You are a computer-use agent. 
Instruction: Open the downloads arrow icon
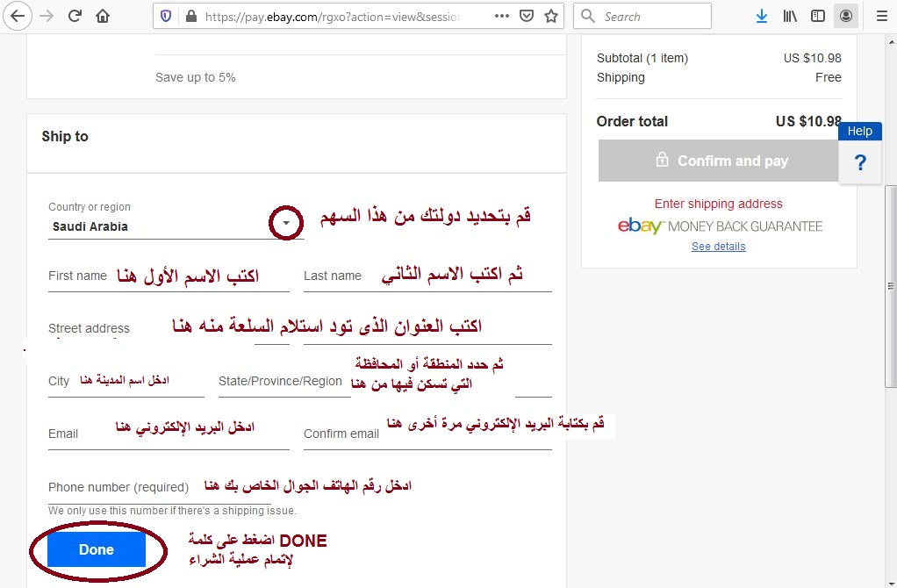(760, 16)
